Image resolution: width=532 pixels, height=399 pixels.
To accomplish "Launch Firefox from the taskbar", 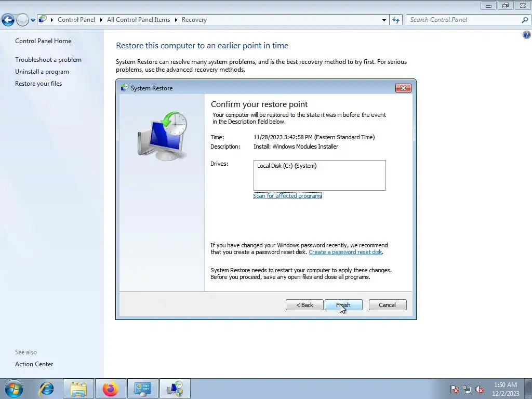I will [x=111, y=389].
